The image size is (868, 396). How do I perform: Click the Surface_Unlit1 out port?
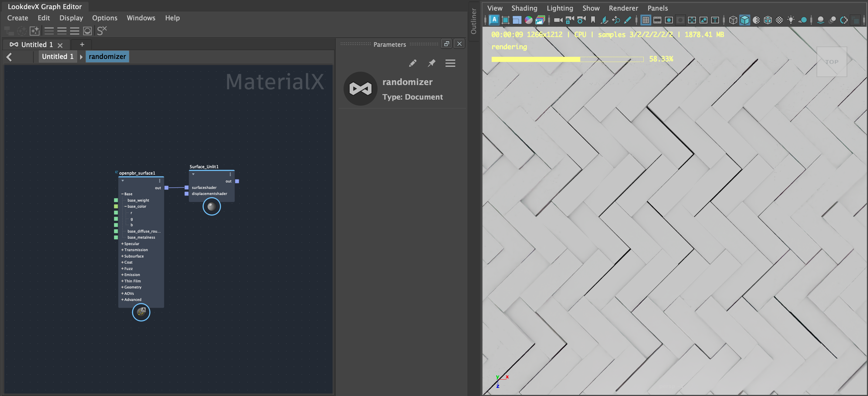pos(237,181)
